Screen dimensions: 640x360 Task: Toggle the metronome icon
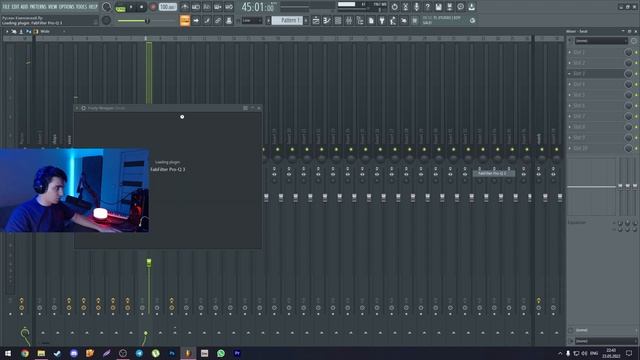pyautogui.click(x=185, y=7)
